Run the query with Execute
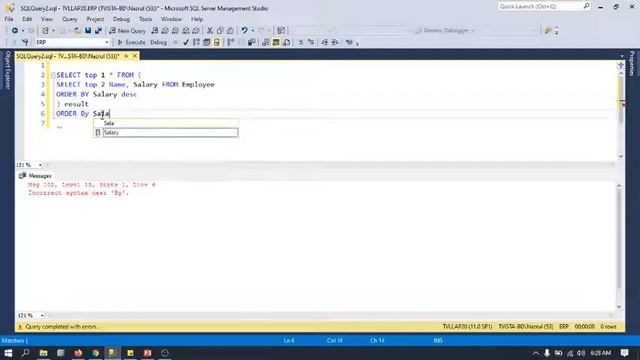This screenshot has width=640, height=360. pos(131,42)
